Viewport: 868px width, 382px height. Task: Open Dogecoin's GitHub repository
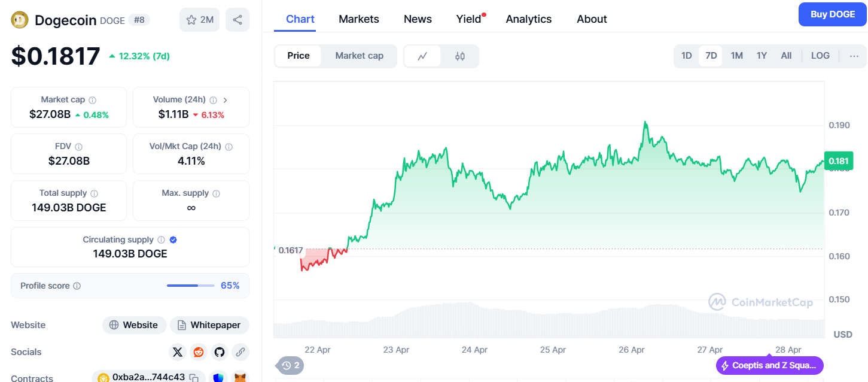220,352
